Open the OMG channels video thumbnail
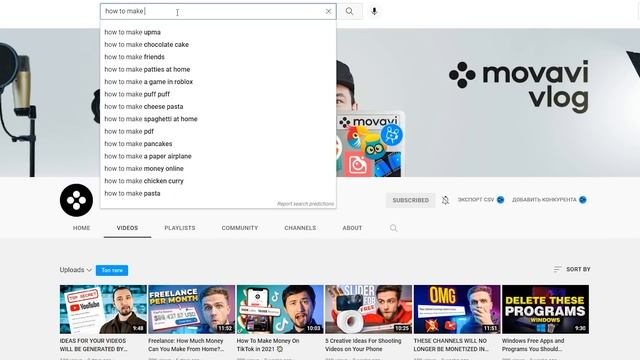640x360 pixels. (457, 309)
